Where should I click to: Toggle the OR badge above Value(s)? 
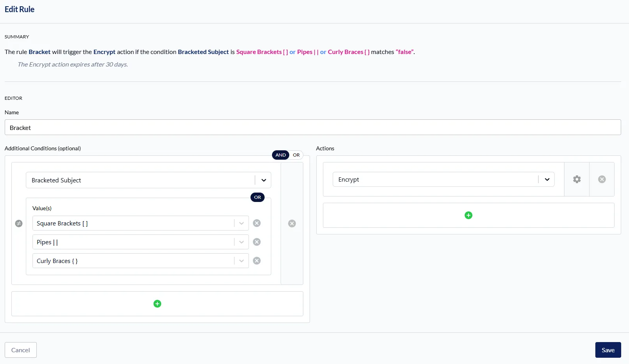coord(258,197)
